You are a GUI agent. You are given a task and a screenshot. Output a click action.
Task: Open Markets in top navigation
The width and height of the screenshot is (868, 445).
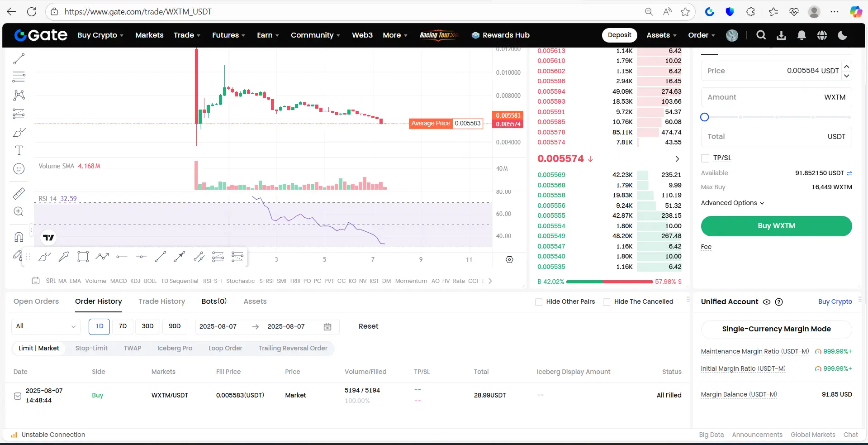[149, 35]
